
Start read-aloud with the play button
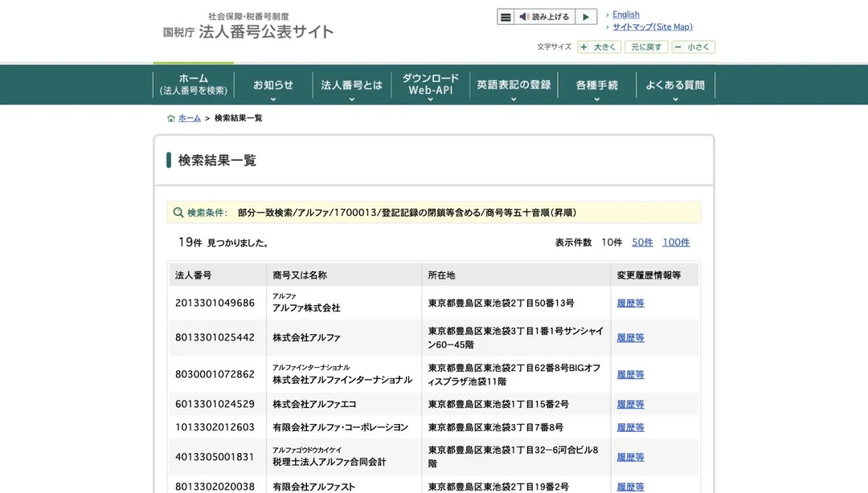(x=586, y=17)
